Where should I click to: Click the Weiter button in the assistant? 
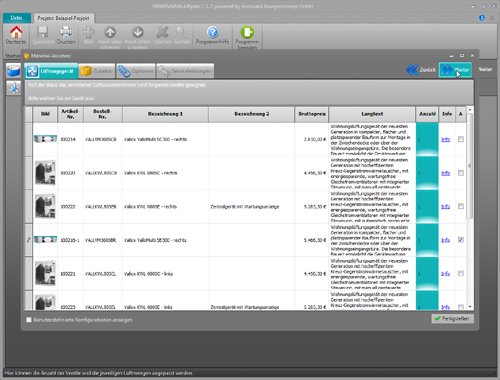click(455, 70)
